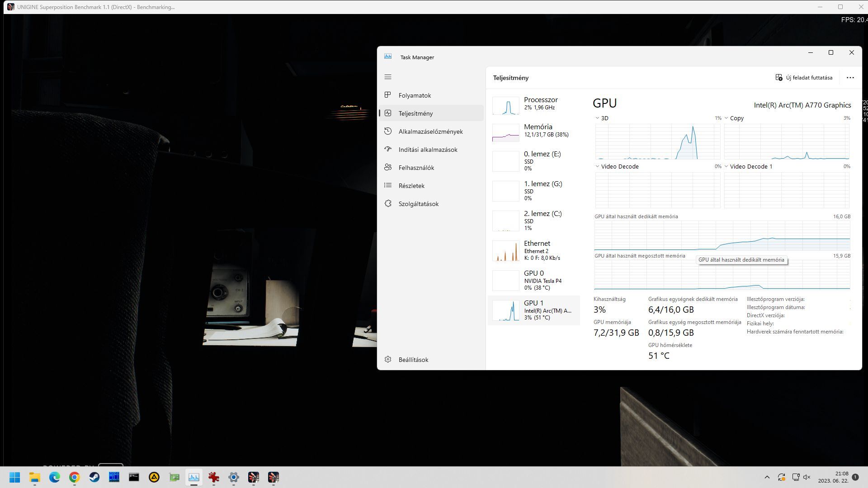Open Google Chrome from taskbar

pos(75,477)
